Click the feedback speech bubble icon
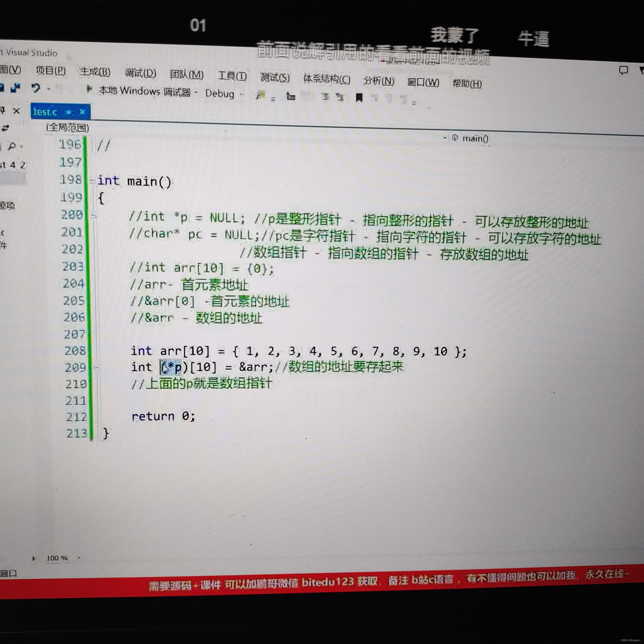The height and width of the screenshot is (644, 644). pyautogui.click(x=623, y=70)
